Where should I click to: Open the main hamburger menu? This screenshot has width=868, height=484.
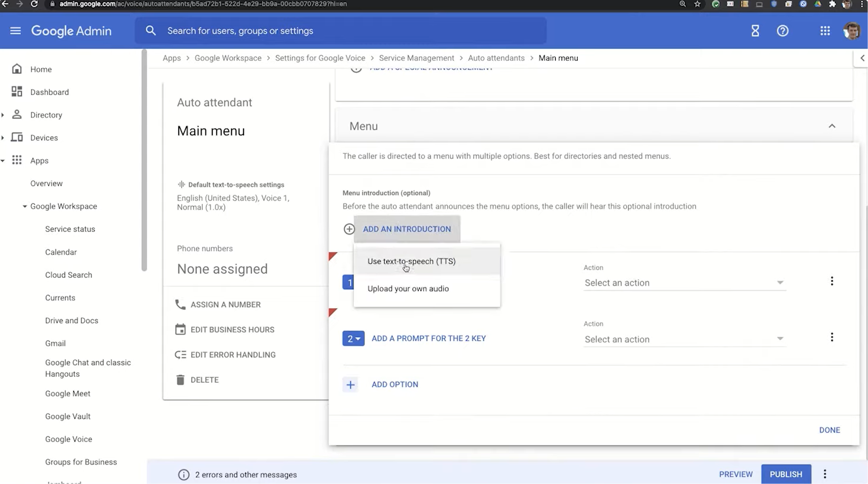tap(15, 31)
